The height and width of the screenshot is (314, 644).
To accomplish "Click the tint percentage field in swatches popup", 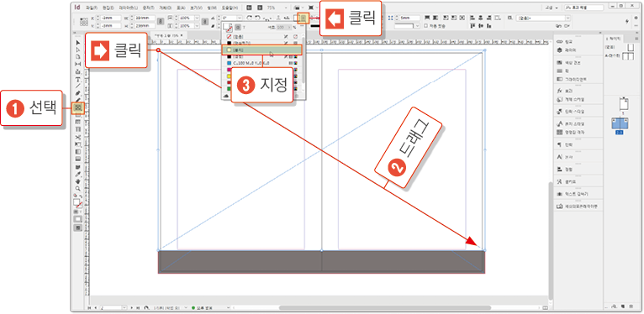I will coord(281,28).
